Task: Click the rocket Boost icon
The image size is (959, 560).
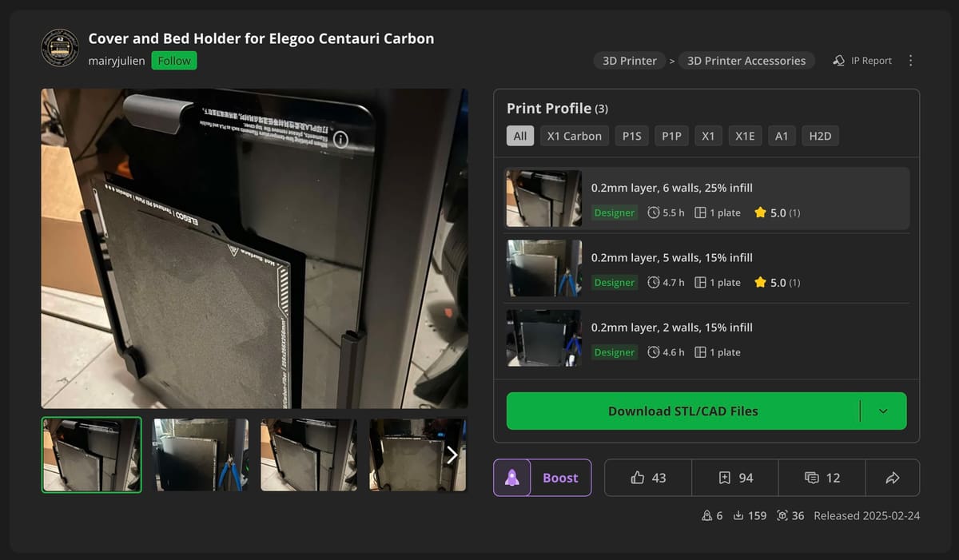Action: (512, 478)
